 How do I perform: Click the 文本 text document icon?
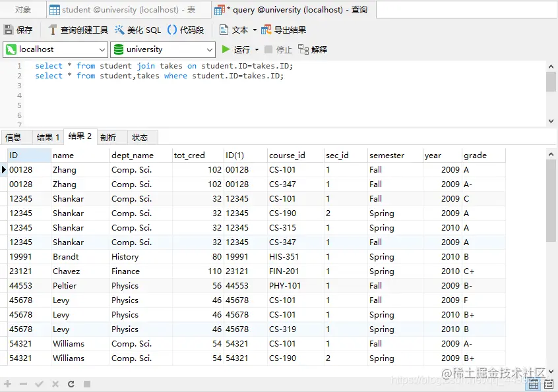[224, 30]
